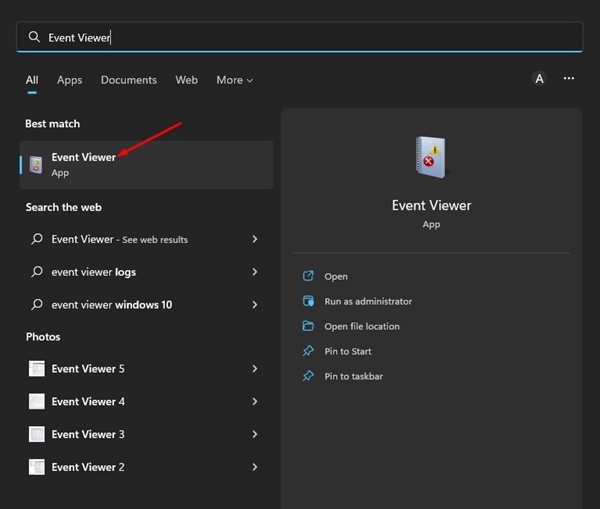Click the account avatar letter A
This screenshot has width=600, height=509.
pos(539,79)
